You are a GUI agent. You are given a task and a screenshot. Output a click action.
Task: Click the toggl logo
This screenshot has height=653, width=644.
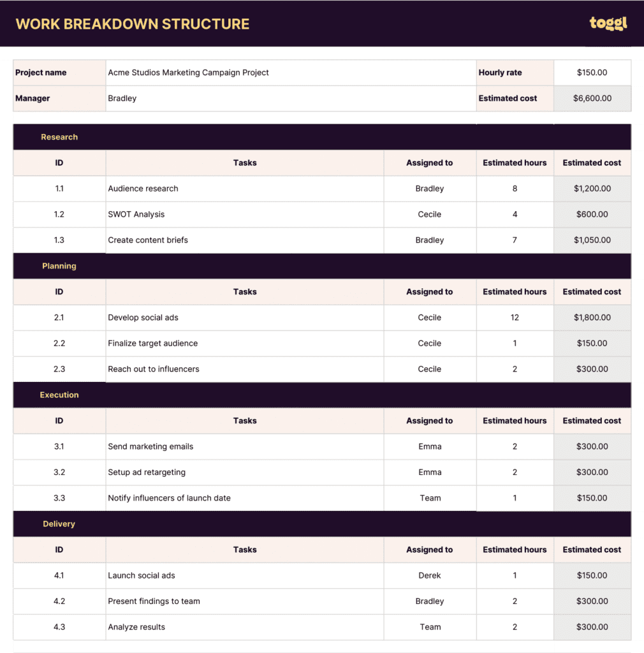(608, 24)
